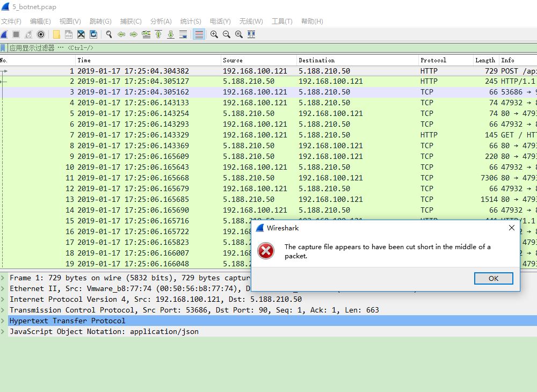Image resolution: width=537 pixels, height=392 pixels.
Task: Expand the Frame 1 details row
Action: [x=2, y=278]
